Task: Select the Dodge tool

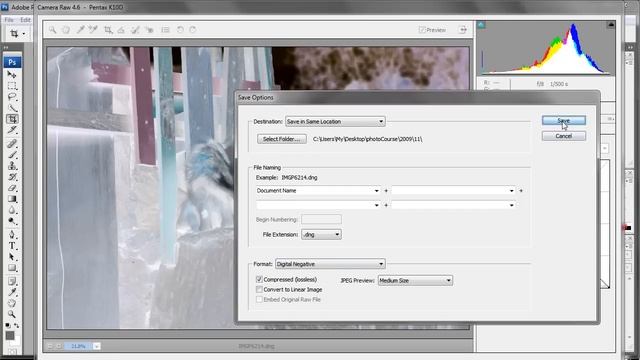Action: click(x=12, y=221)
